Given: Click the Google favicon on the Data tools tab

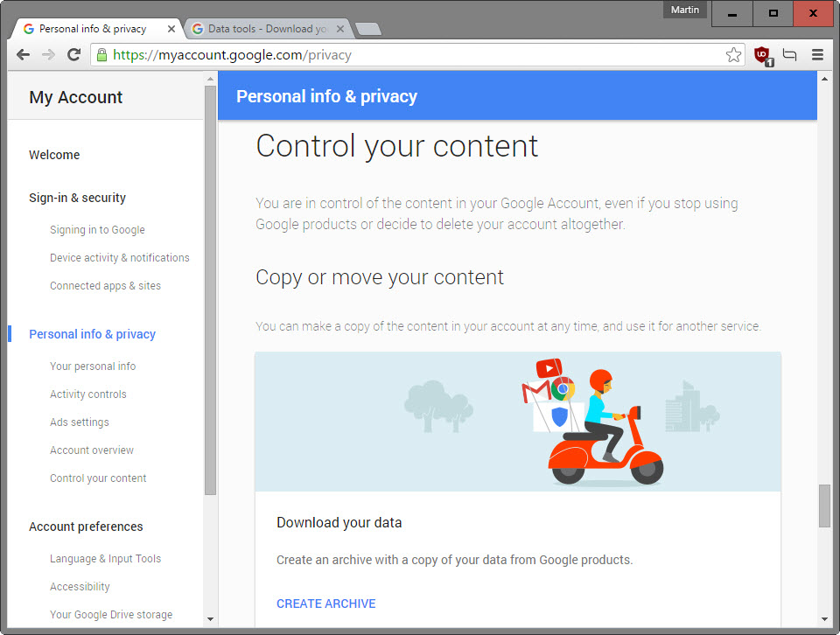Looking at the screenshot, I should point(198,29).
